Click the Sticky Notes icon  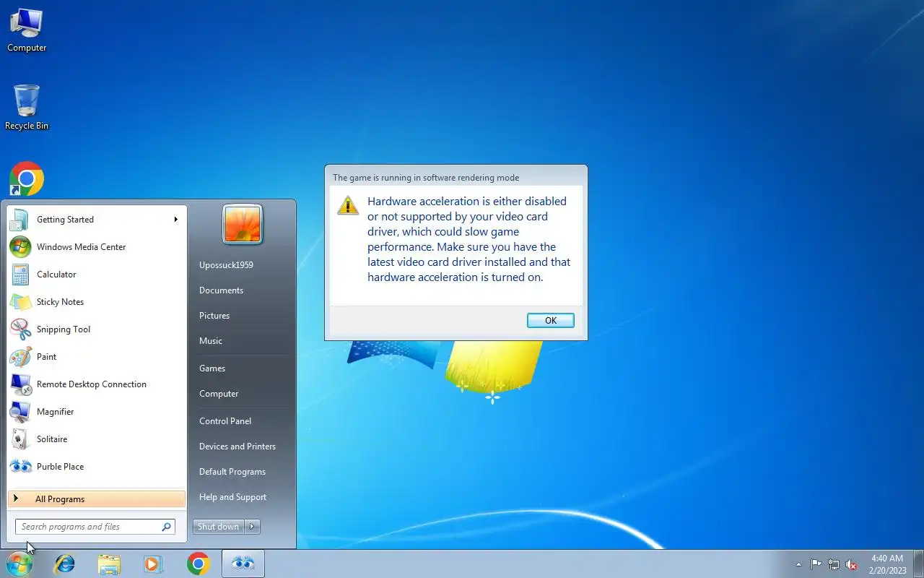[x=20, y=302]
